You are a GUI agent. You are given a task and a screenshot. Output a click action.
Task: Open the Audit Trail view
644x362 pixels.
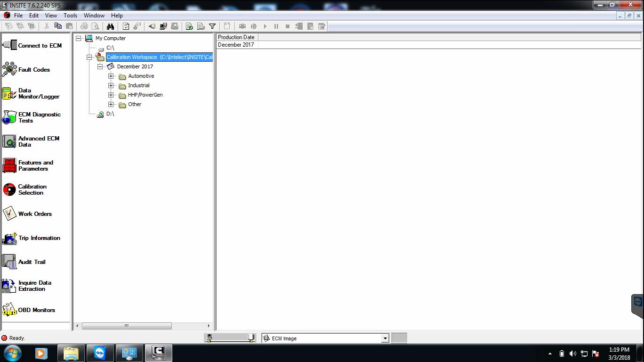tap(24, 262)
